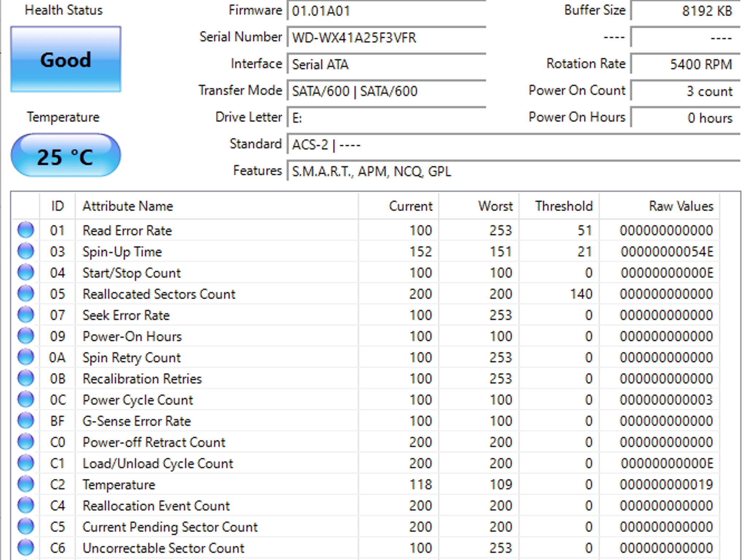Click the Firmware field showing 01.01A01
The image size is (747, 560).
point(387,11)
